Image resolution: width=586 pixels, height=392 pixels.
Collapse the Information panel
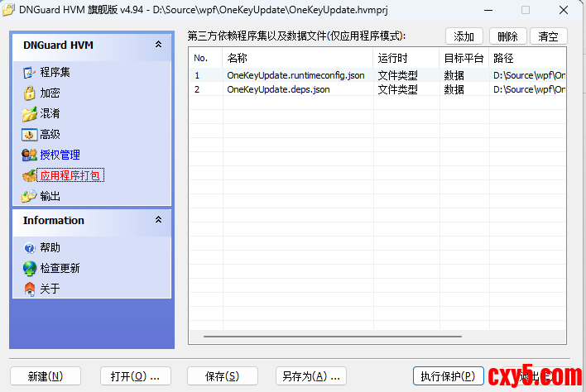158,219
